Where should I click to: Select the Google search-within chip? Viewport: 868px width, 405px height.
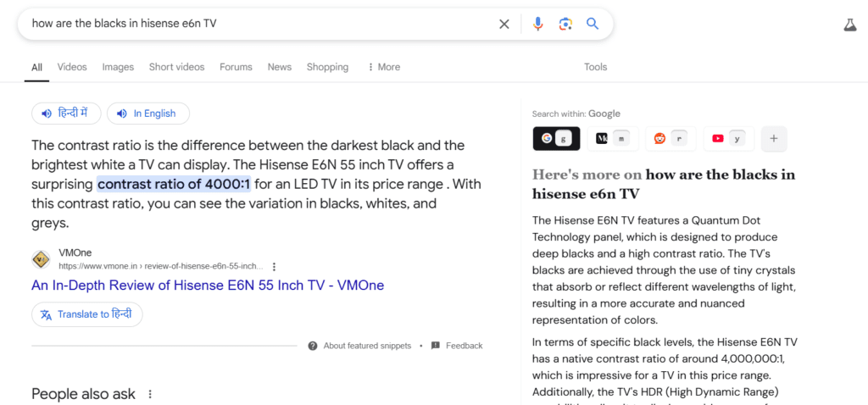point(556,138)
